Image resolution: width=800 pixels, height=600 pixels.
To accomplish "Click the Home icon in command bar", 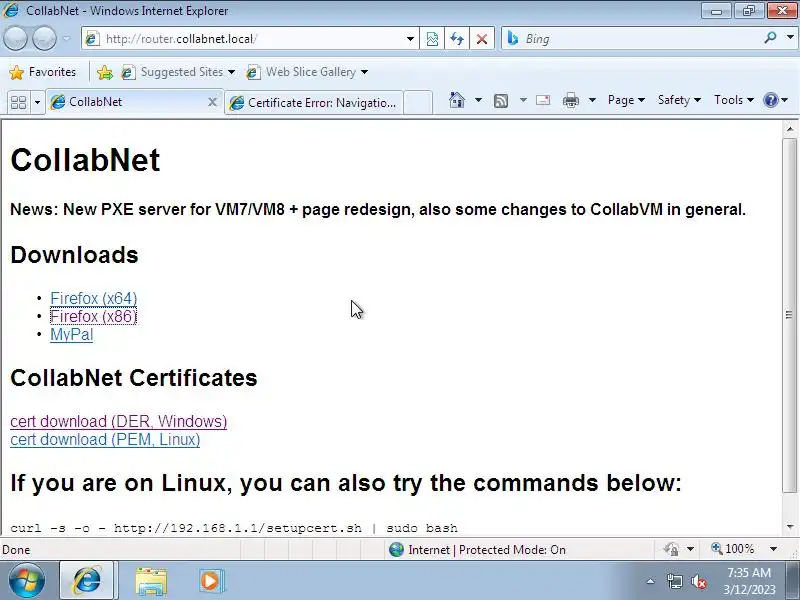I will tap(457, 100).
